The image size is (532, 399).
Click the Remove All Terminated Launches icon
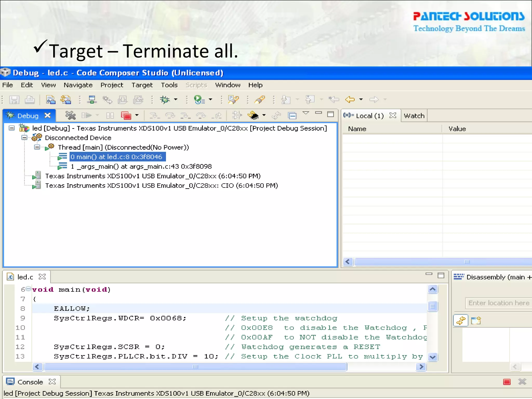pos(70,115)
